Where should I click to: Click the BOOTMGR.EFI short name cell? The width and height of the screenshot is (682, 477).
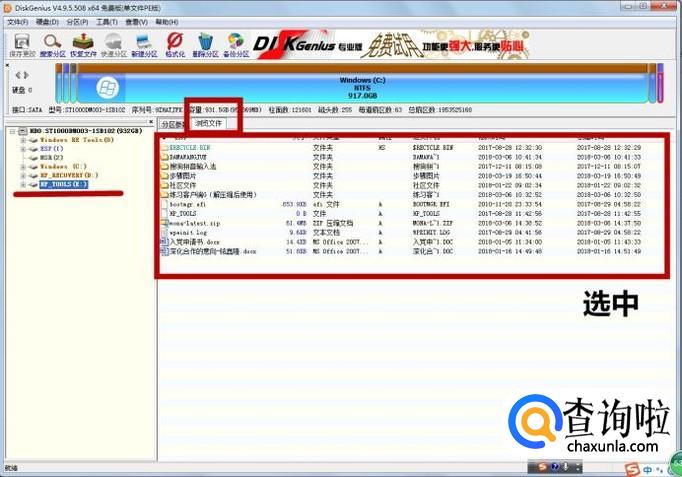[432, 204]
